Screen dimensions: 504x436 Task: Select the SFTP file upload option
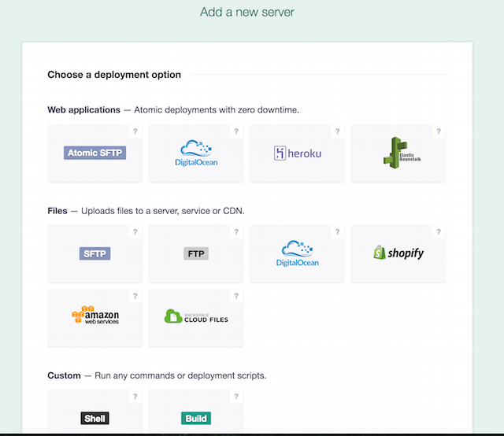[x=94, y=254]
